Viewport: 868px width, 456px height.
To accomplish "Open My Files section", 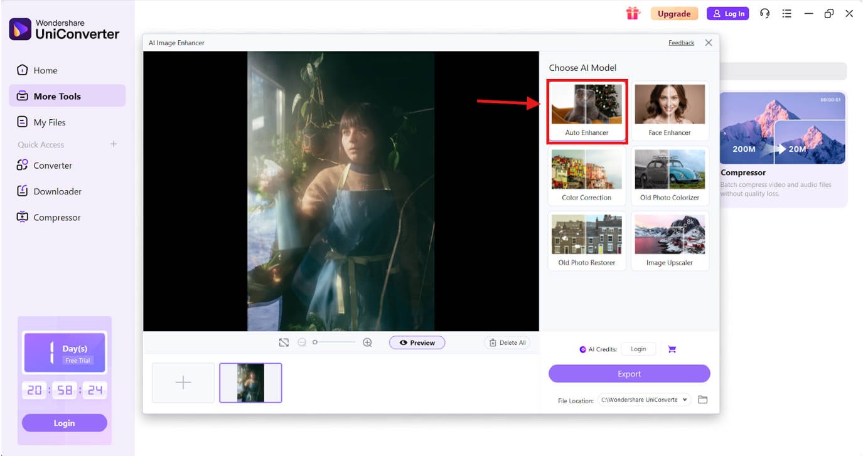I will [x=67, y=122].
